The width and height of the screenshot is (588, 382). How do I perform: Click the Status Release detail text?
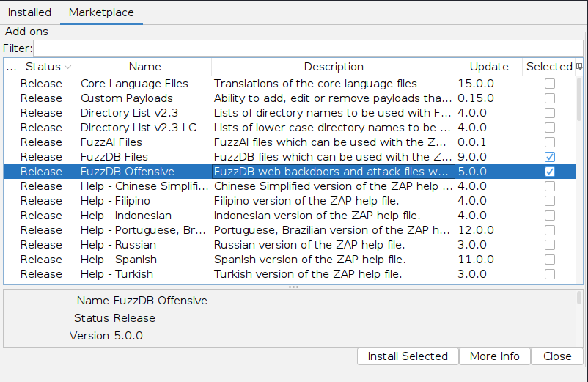tap(114, 318)
